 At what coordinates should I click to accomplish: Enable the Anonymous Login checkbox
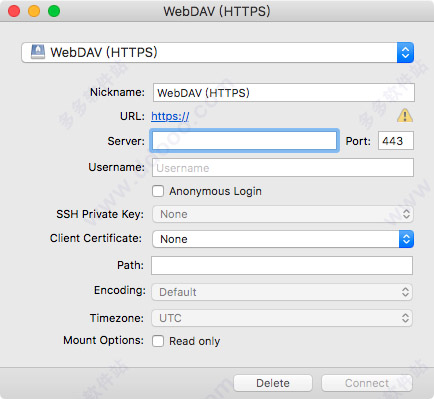(158, 191)
